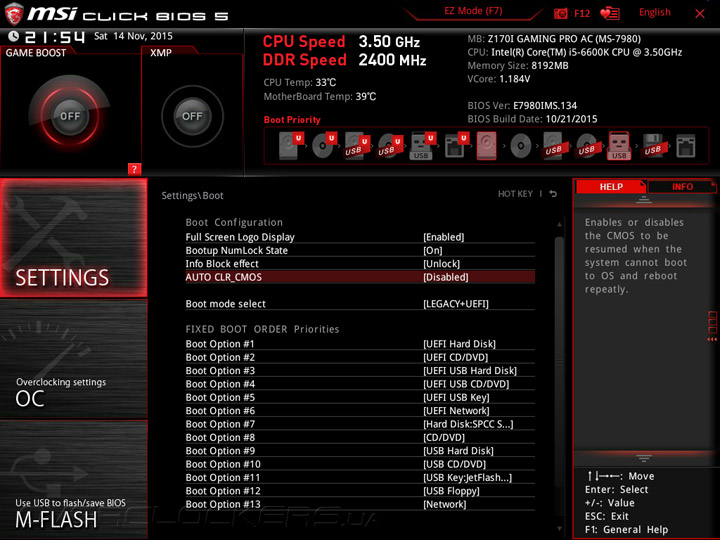
Task: Click the 21:54 system time
Action: (x=55, y=37)
